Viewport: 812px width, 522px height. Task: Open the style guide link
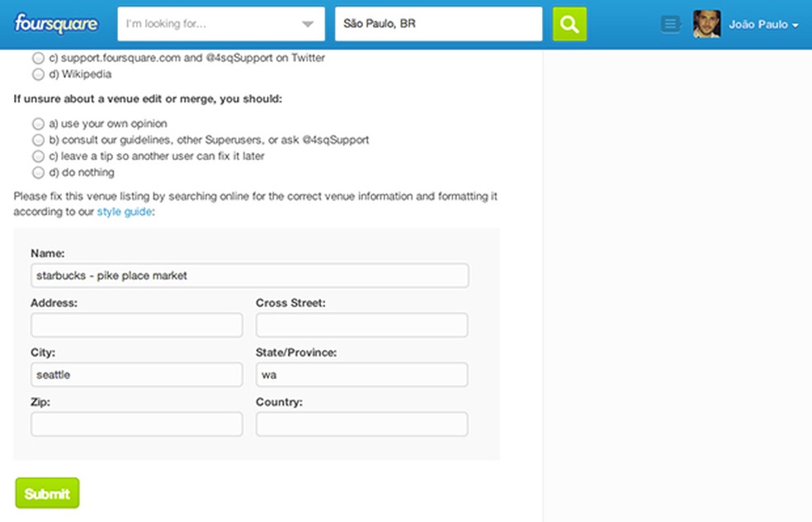125,212
